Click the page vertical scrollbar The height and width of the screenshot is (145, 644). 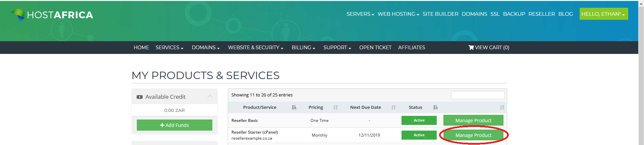tap(641, 72)
